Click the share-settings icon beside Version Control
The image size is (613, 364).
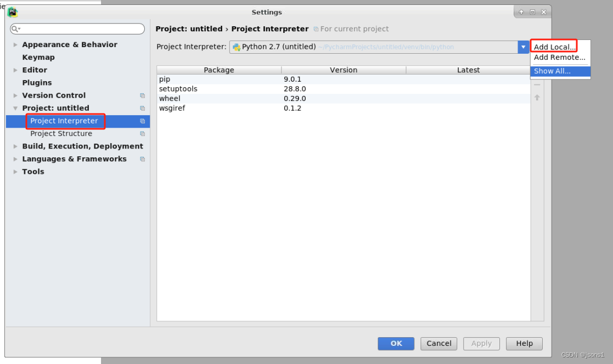[143, 95]
